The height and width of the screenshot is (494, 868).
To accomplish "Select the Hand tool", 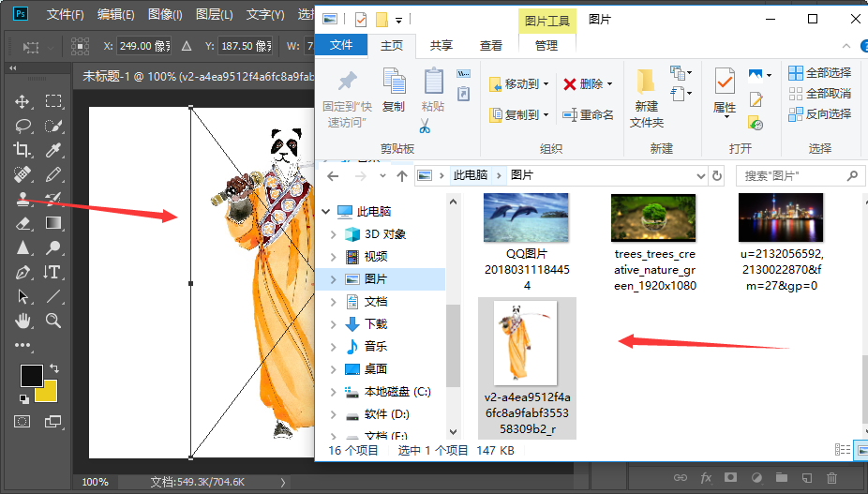I will [22, 320].
